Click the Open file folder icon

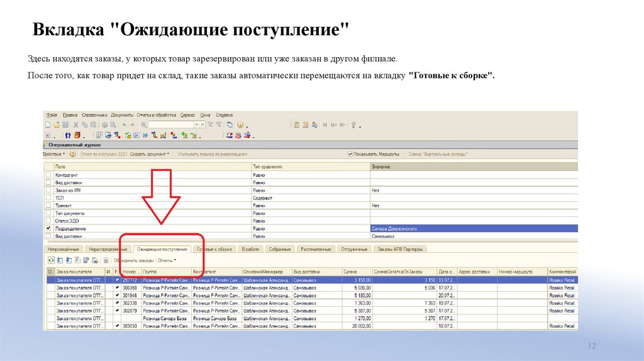[56, 125]
